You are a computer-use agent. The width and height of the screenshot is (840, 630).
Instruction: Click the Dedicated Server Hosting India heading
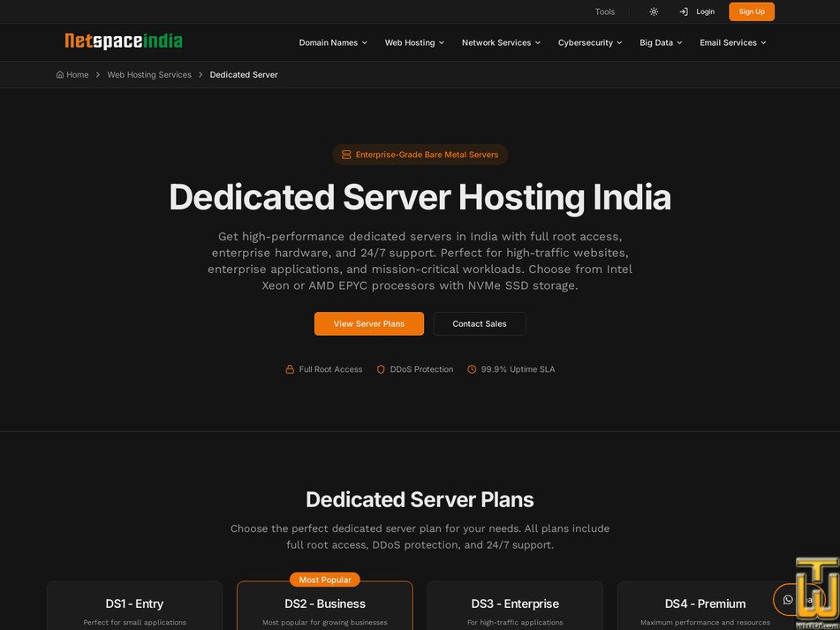[420, 197]
